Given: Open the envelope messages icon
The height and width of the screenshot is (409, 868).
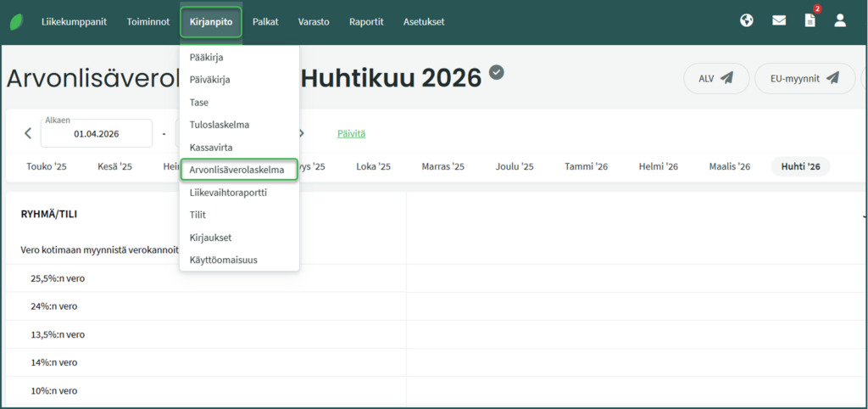Looking at the screenshot, I should (779, 21).
